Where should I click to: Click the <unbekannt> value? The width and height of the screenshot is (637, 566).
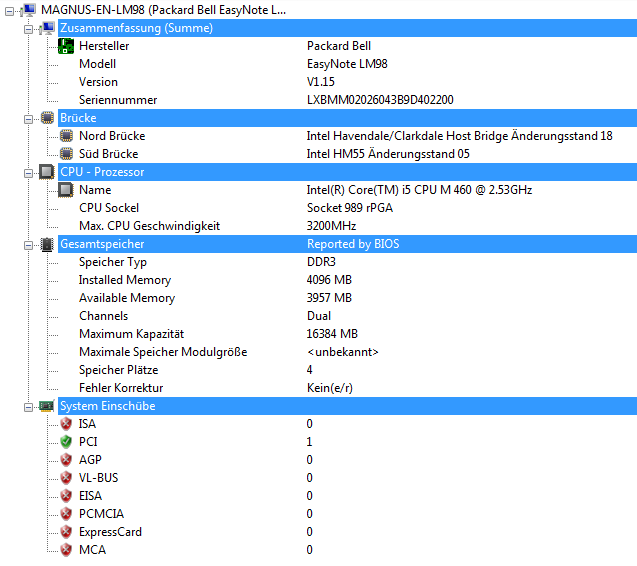tap(343, 351)
